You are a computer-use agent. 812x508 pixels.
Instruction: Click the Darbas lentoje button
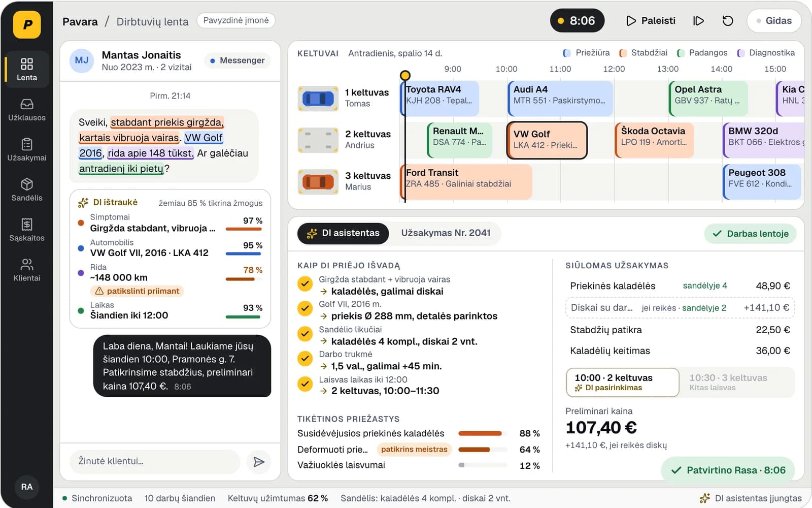(x=750, y=234)
